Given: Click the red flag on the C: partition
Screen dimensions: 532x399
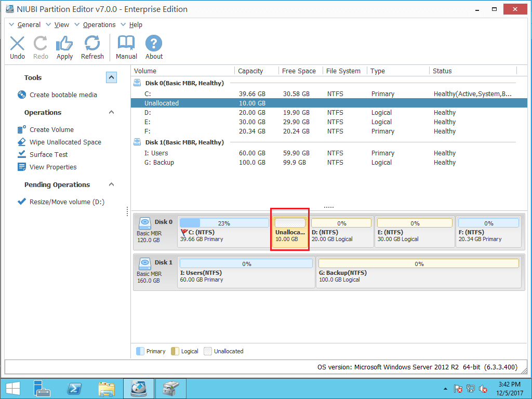Looking at the screenshot, I should pyautogui.click(x=184, y=232).
